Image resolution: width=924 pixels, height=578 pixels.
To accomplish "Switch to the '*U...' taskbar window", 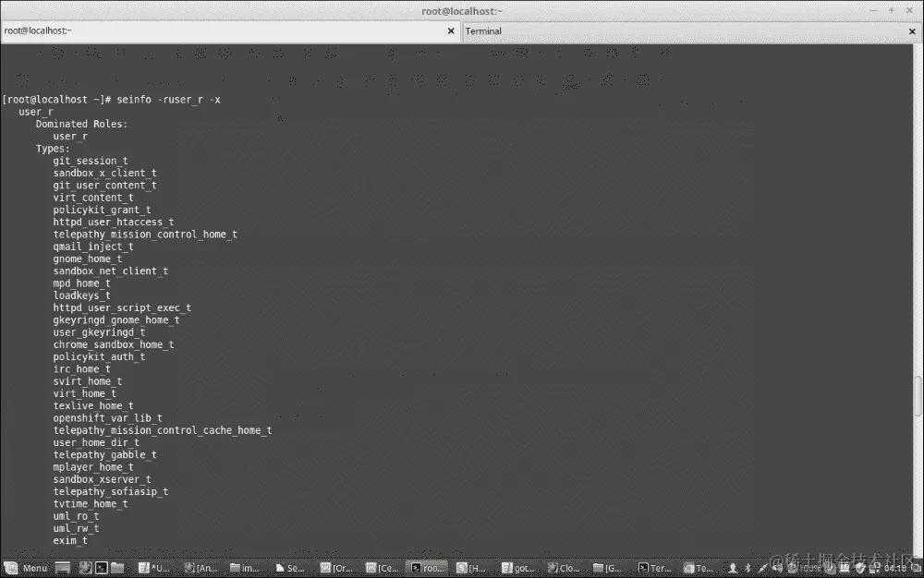I will coord(154,568).
